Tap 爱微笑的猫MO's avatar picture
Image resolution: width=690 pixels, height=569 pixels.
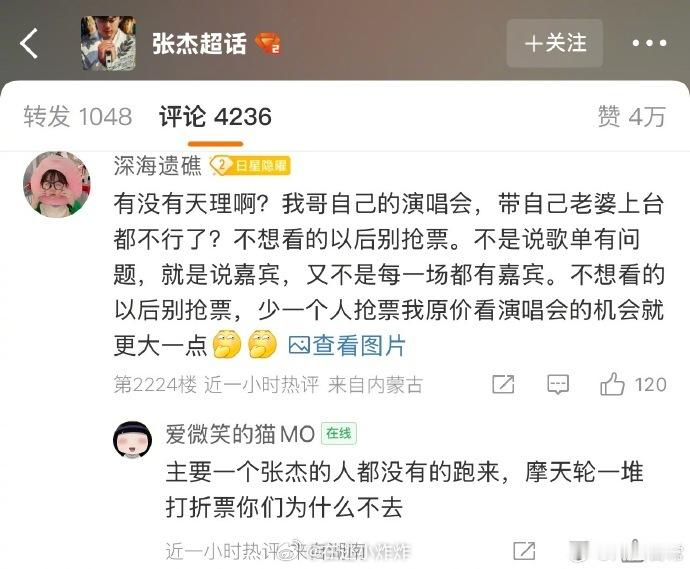(x=132, y=440)
